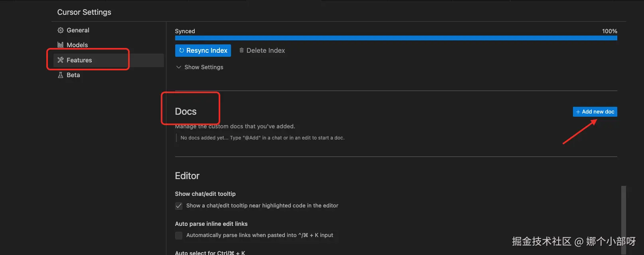Click the Resync Index button
Screen dimensions: 644x255
tap(203, 50)
